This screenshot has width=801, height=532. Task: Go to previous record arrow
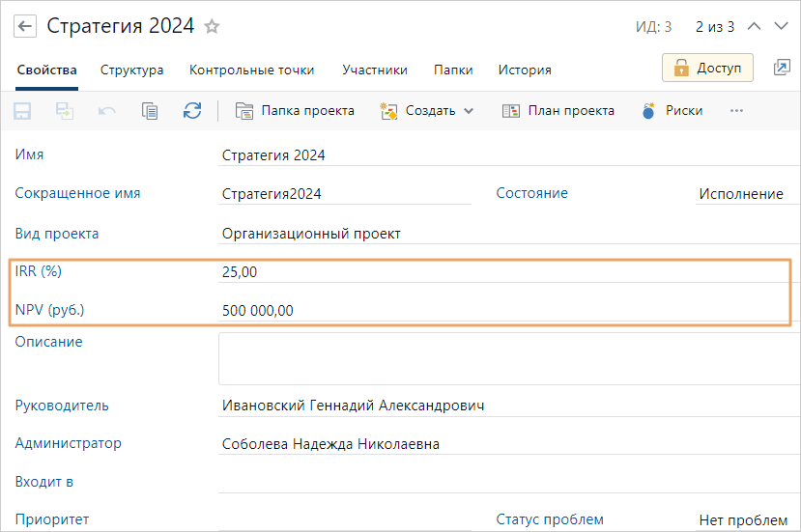click(756, 27)
